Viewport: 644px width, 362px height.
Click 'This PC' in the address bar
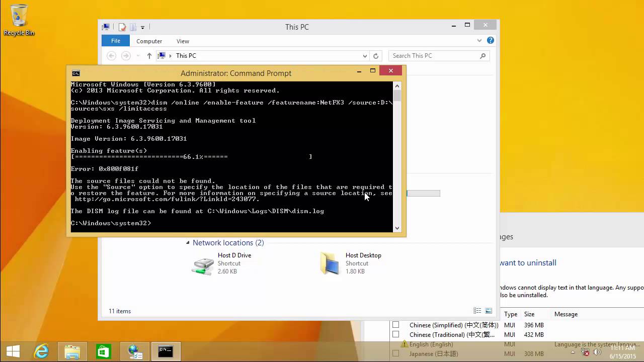(x=186, y=56)
